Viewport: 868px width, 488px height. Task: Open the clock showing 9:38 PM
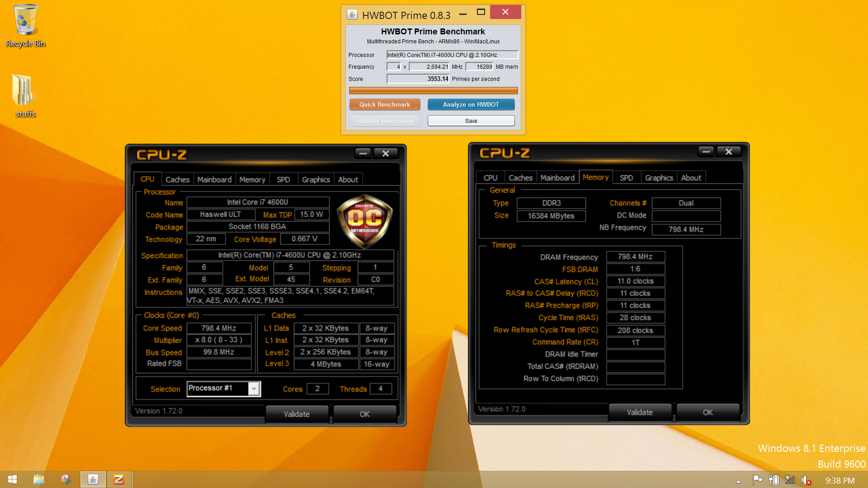840,480
